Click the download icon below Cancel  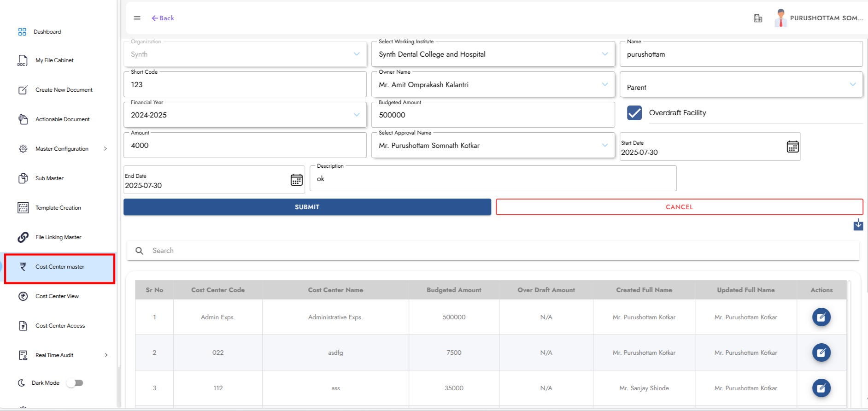pos(858,225)
